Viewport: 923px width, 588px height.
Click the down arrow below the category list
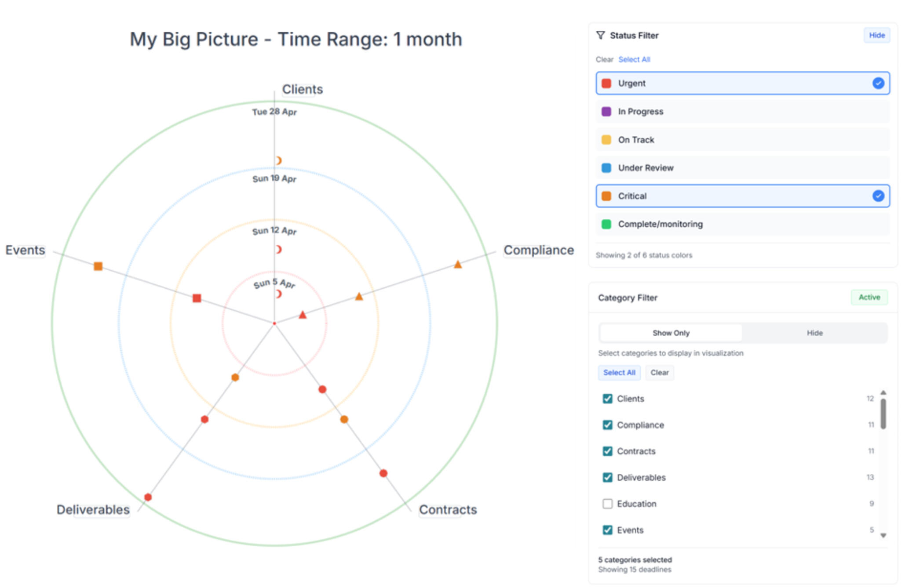click(x=883, y=535)
